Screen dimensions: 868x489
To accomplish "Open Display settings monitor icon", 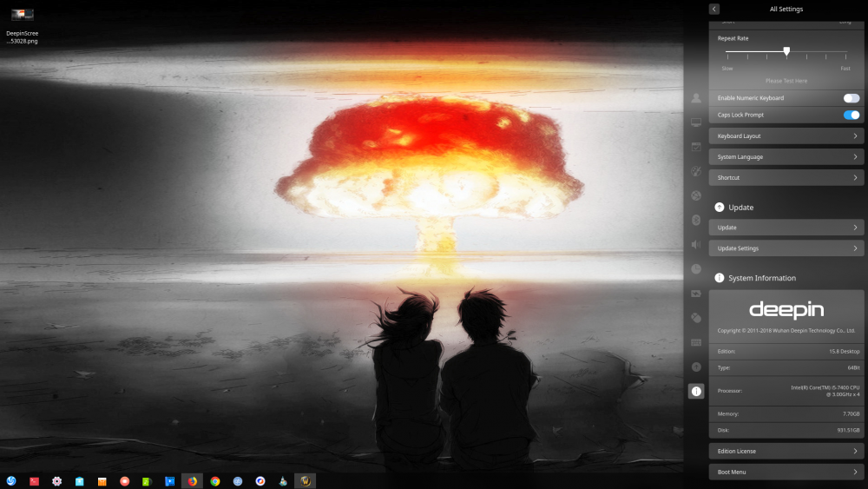I will click(x=696, y=122).
